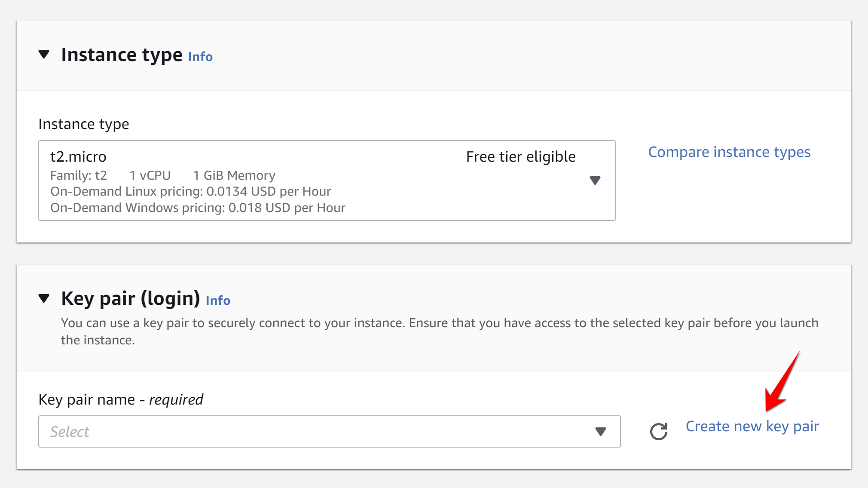
Task: Click the On-Demand Linux pricing text
Action: (190, 191)
